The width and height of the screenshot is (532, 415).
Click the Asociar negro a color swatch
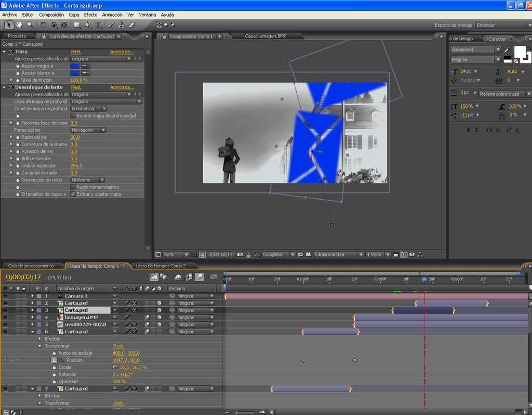tap(75, 66)
